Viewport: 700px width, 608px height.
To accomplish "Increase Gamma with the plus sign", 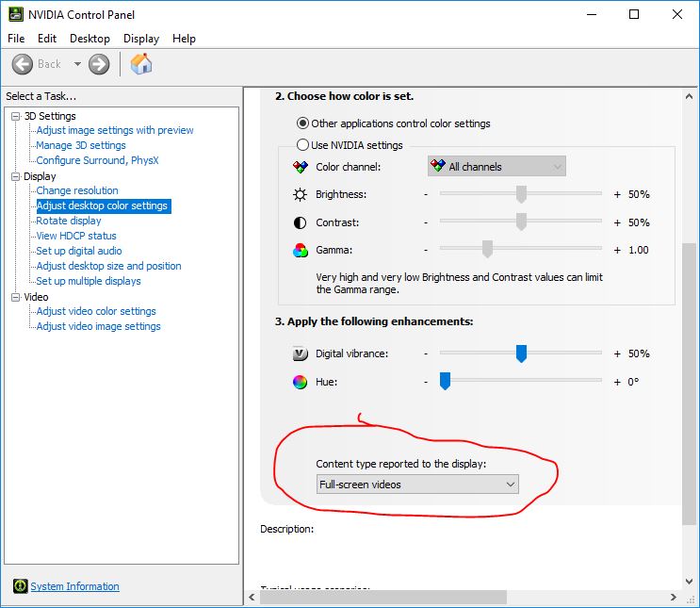I will point(617,250).
